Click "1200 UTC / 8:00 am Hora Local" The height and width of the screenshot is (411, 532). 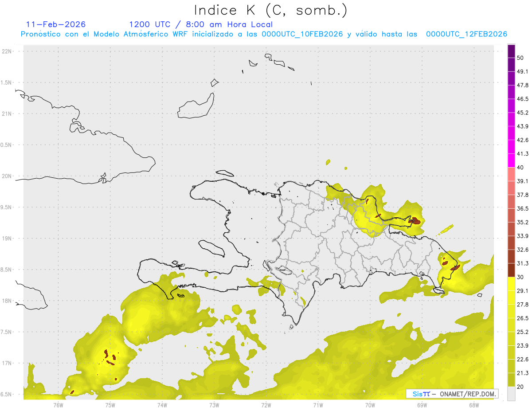[201, 24]
